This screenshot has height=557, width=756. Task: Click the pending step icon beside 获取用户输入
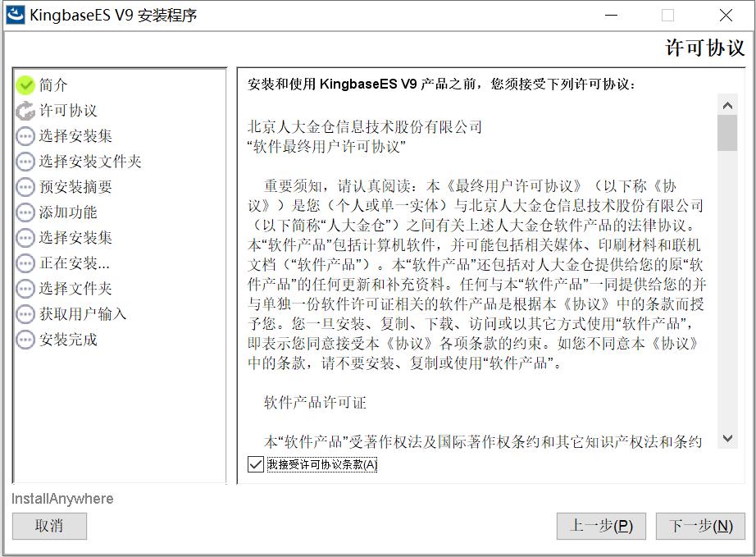tap(25, 314)
